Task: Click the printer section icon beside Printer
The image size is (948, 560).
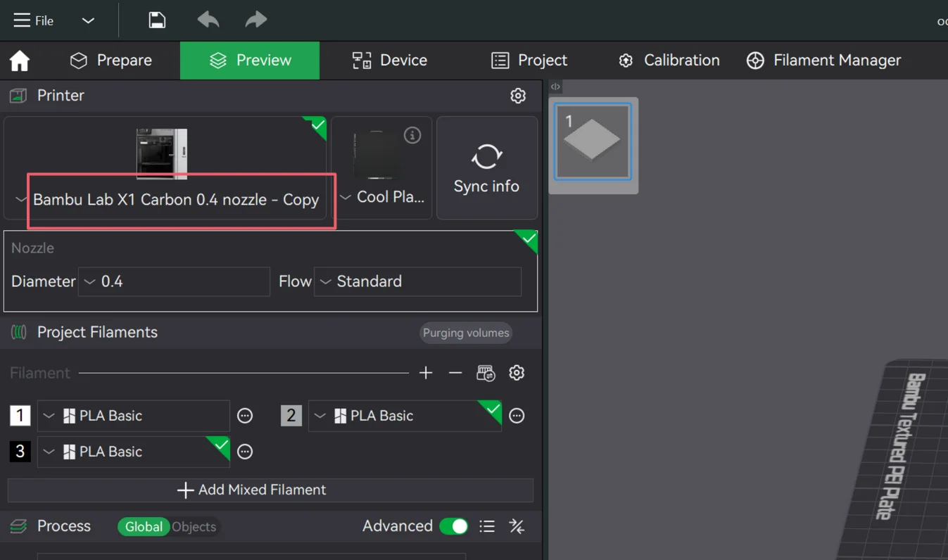Action: 18,96
